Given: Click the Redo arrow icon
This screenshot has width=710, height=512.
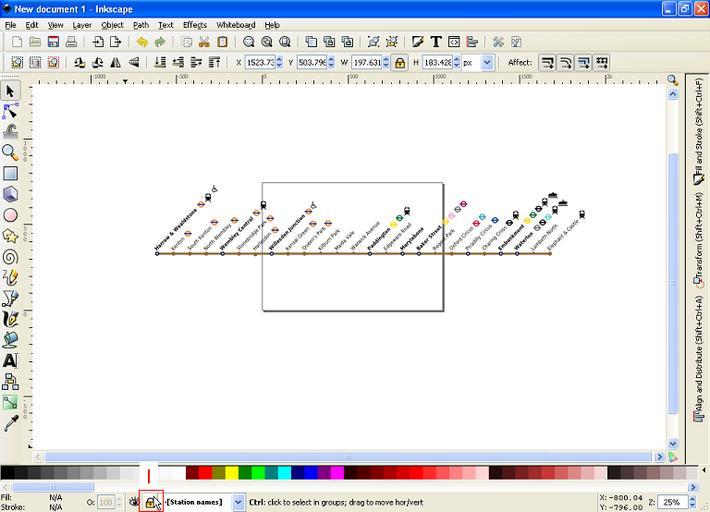Looking at the screenshot, I should pyautogui.click(x=160, y=42).
